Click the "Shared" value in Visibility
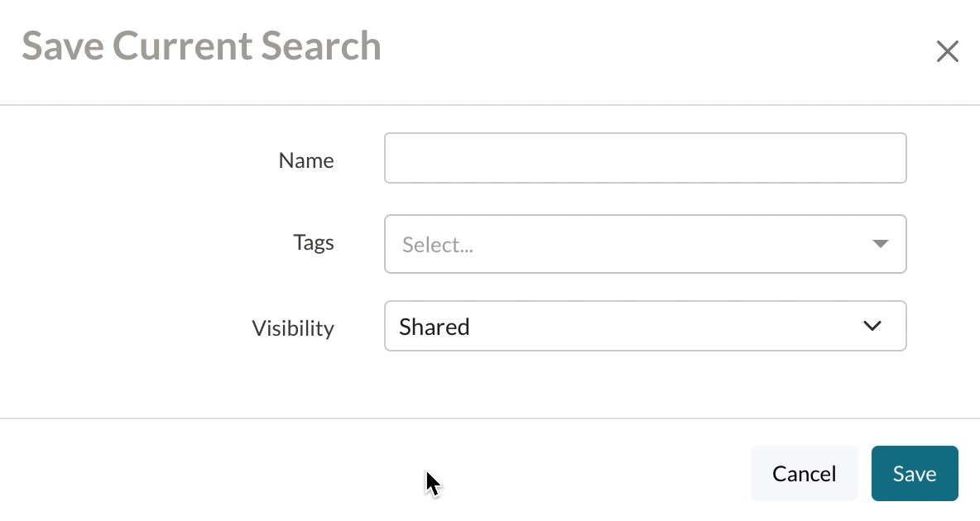The image size is (980, 521). [435, 327]
